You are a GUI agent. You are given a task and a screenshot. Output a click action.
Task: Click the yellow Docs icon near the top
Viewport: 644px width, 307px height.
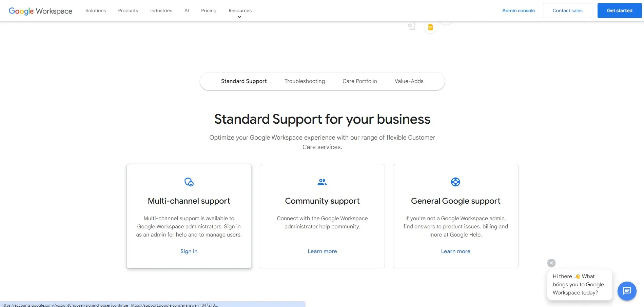tap(430, 27)
